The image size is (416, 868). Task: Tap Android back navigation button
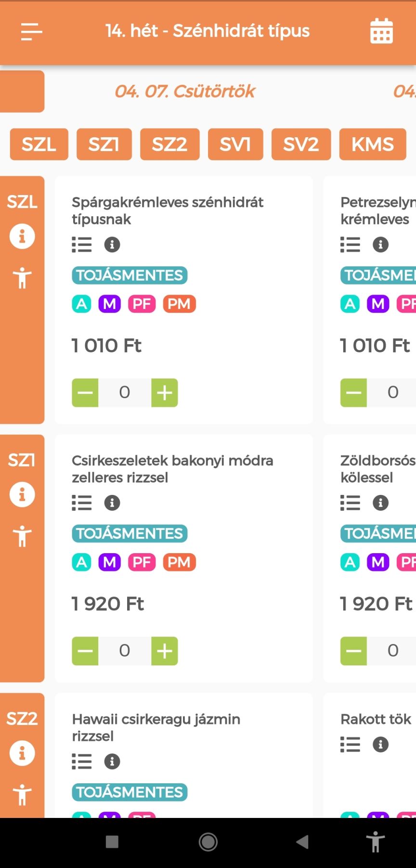pos(302,842)
